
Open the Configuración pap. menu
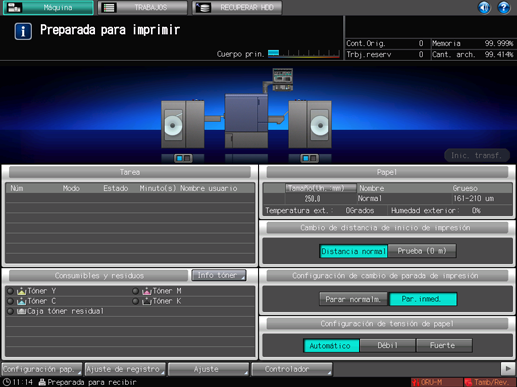(x=42, y=369)
